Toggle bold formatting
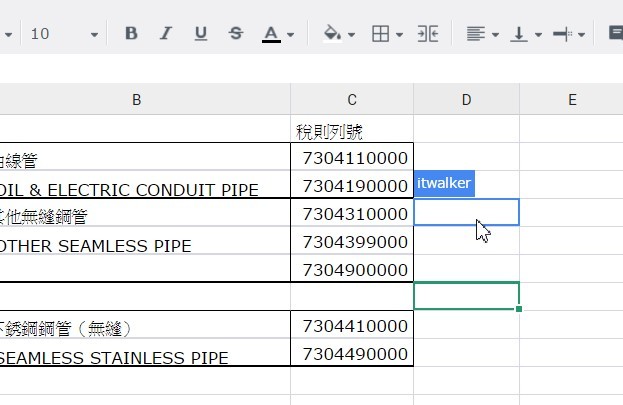 (131, 33)
